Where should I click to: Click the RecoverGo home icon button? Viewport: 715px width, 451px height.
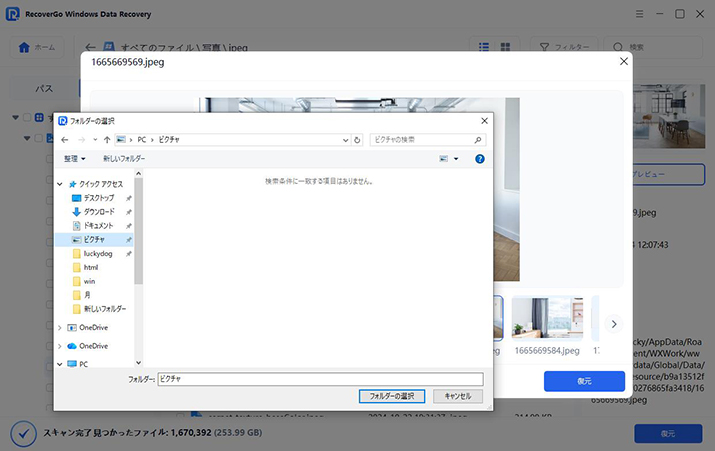point(37,47)
